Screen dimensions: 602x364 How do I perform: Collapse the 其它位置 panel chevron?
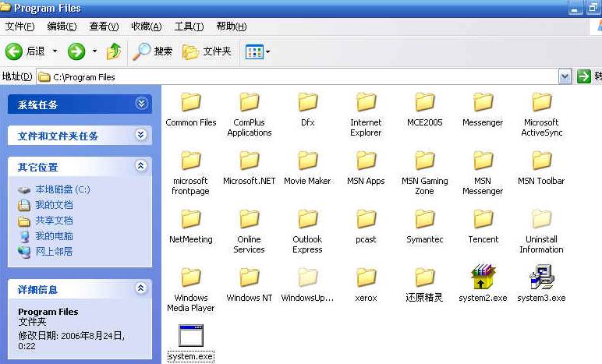pos(141,166)
